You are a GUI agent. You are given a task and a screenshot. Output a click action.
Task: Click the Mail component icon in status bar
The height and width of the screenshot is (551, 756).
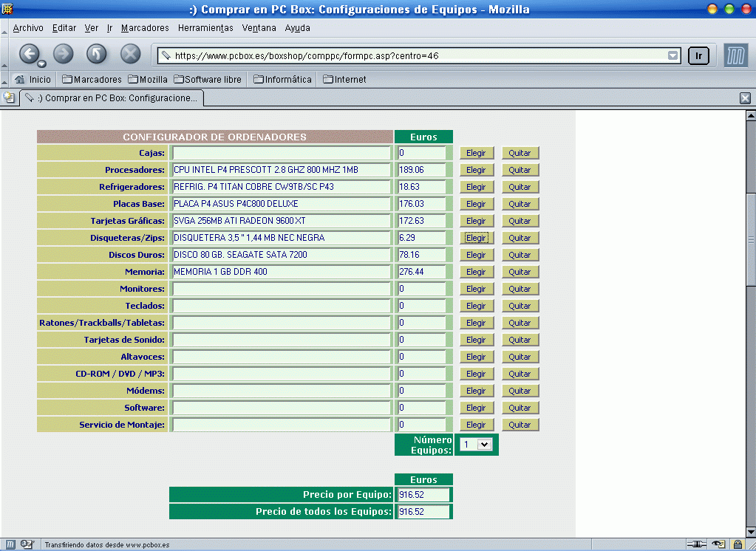pyautogui.click(x=27, y=545)
